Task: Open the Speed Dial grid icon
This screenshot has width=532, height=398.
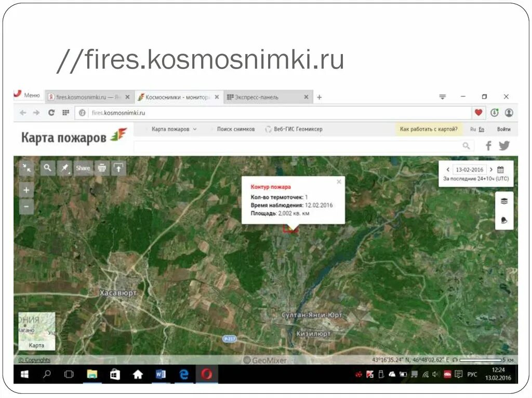Action: 66,113
